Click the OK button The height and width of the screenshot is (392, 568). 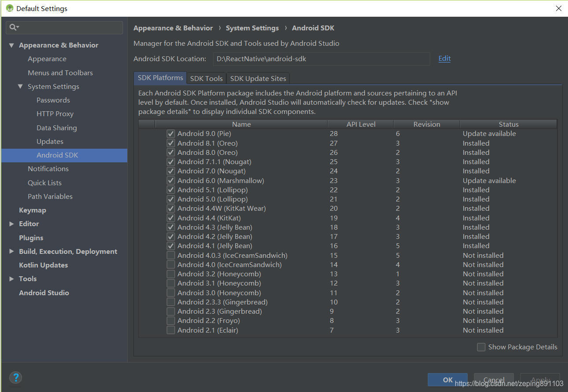448,380
